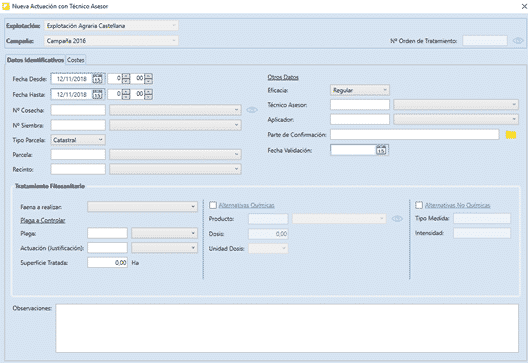Select the Datos Identificativos tab
This screenshot has width=528, height=363.
tap(35, 60)
